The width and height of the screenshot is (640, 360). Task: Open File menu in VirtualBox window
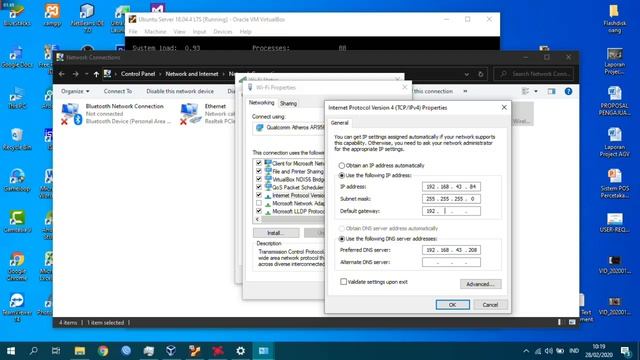pos(133,31)
